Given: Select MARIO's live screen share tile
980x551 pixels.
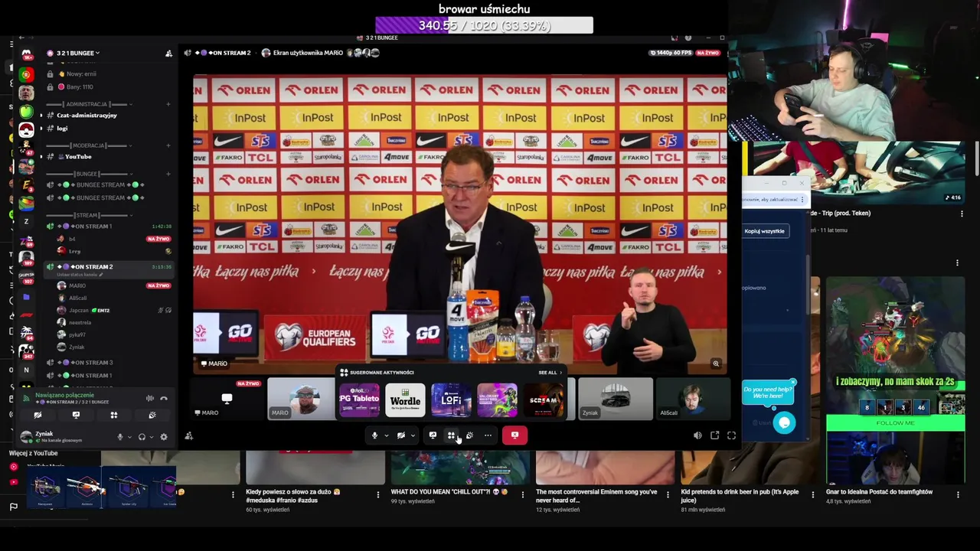Looking at the screenshot, I should (227, 399).
